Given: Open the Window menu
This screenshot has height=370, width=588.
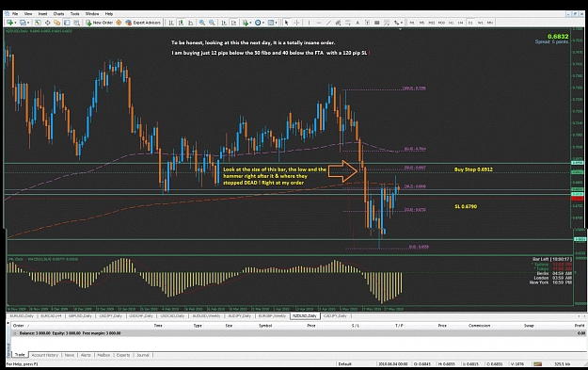Looking at the screenshot, I should (x=92, y=14).
